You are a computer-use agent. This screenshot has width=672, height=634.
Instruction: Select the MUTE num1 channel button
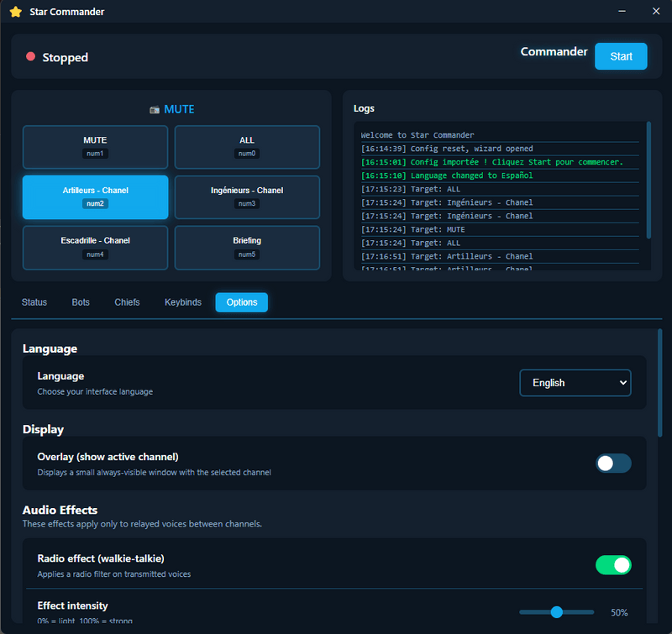point(95,147)
